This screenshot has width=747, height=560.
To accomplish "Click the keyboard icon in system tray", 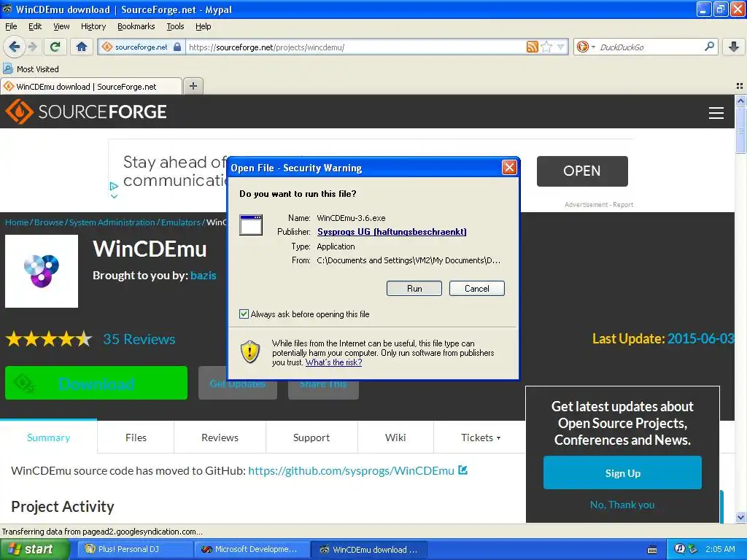I will [x=652, y=550].
